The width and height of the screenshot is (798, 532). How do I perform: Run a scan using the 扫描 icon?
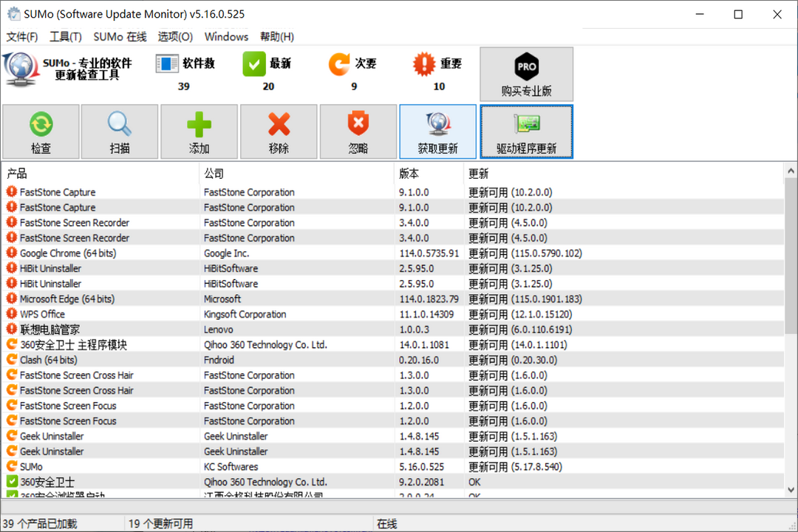point(119,132)
